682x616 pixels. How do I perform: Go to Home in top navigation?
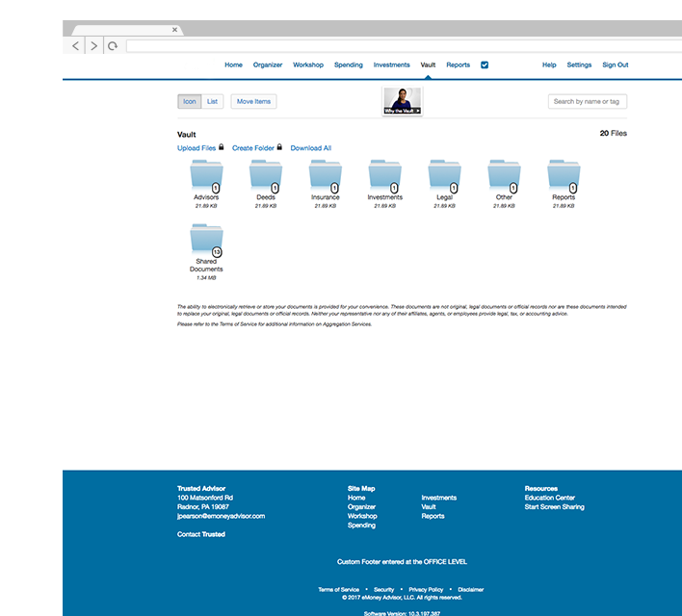tap(233, 64)
